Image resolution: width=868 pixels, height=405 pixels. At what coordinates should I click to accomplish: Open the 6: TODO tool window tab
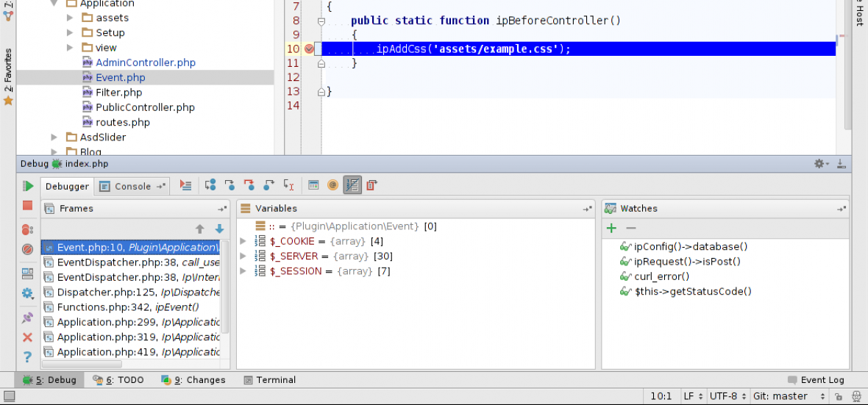click(118, 380)
